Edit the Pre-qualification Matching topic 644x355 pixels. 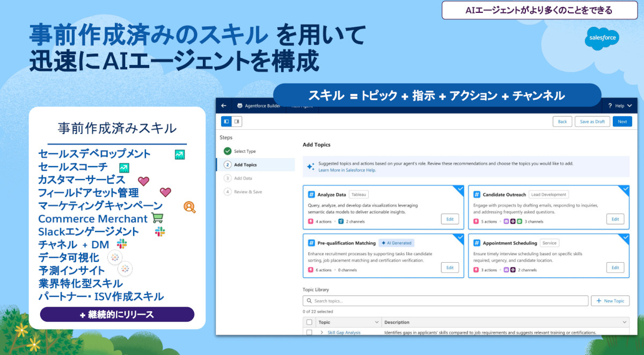(450, 268)
